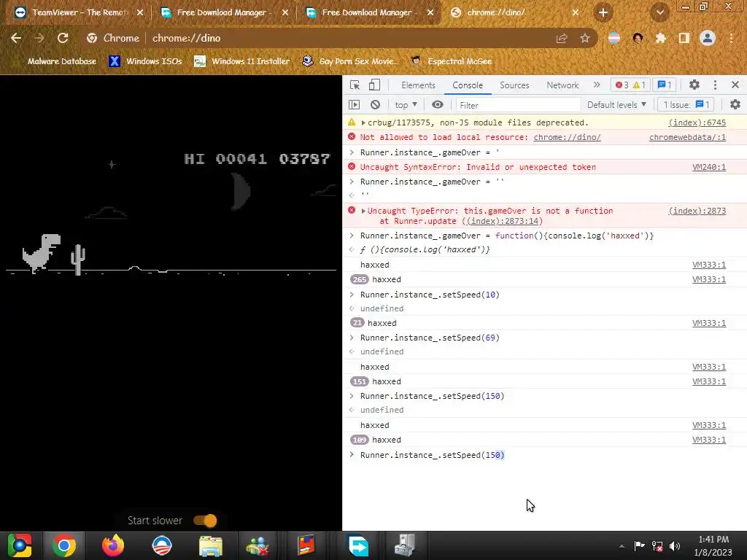This screenshot has width=747, height=560.
Task: Open the (index):6745 source link
Action: coord(697,122)
